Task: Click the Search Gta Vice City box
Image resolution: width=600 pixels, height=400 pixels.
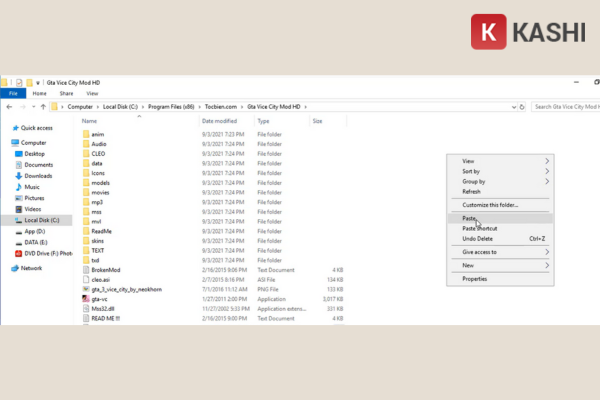Action: pos(565,106)
